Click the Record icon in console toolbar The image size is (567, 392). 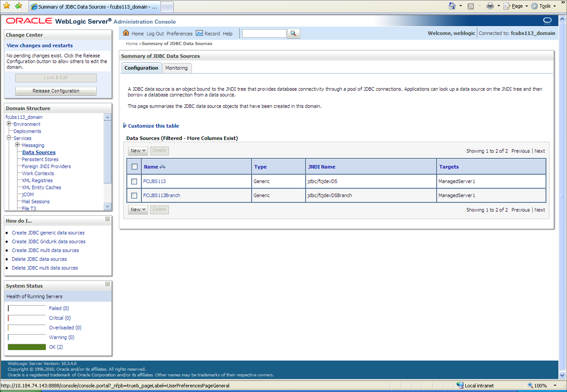pyautogui.click(x=199, y=33)
